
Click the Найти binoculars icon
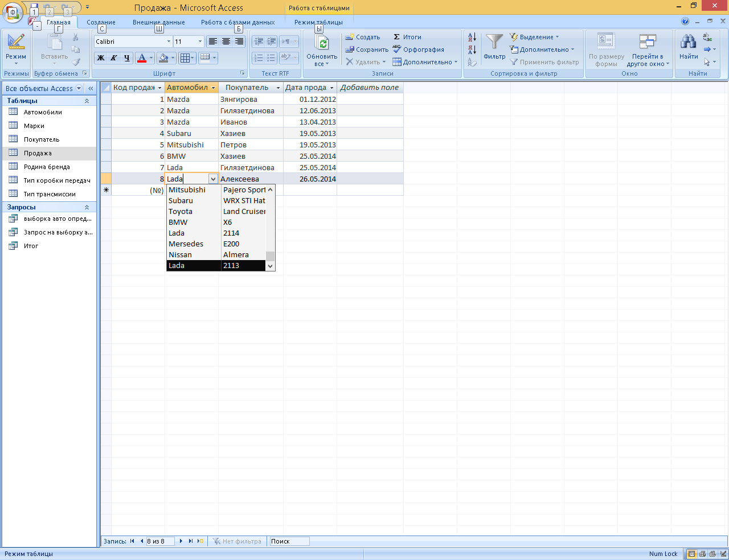click(x=689, y=42)
